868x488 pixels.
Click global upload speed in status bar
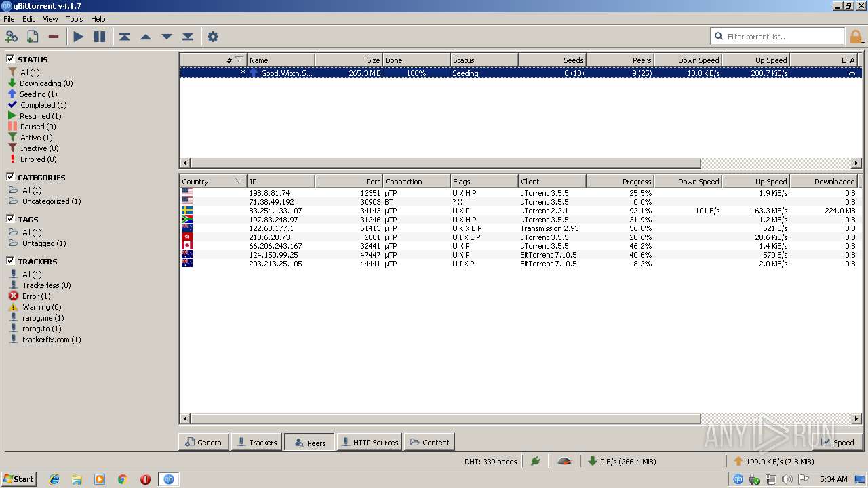click(773, 462)
